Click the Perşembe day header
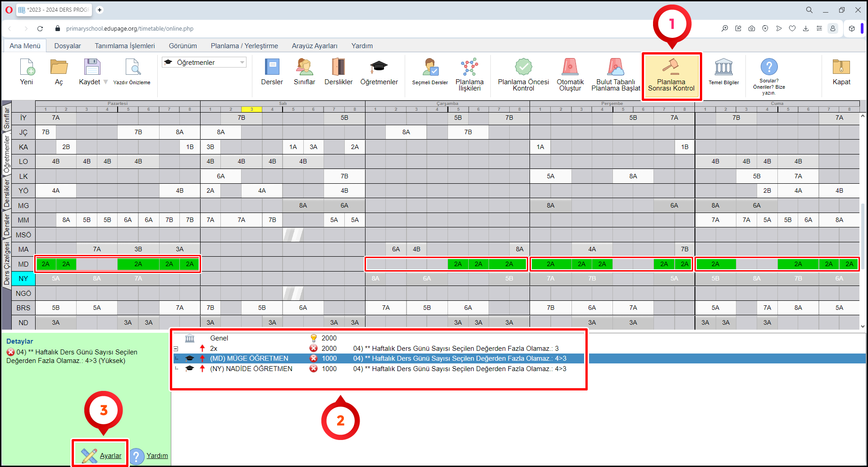868x467 pixels. pyautogui.click(x=612, y=103)
